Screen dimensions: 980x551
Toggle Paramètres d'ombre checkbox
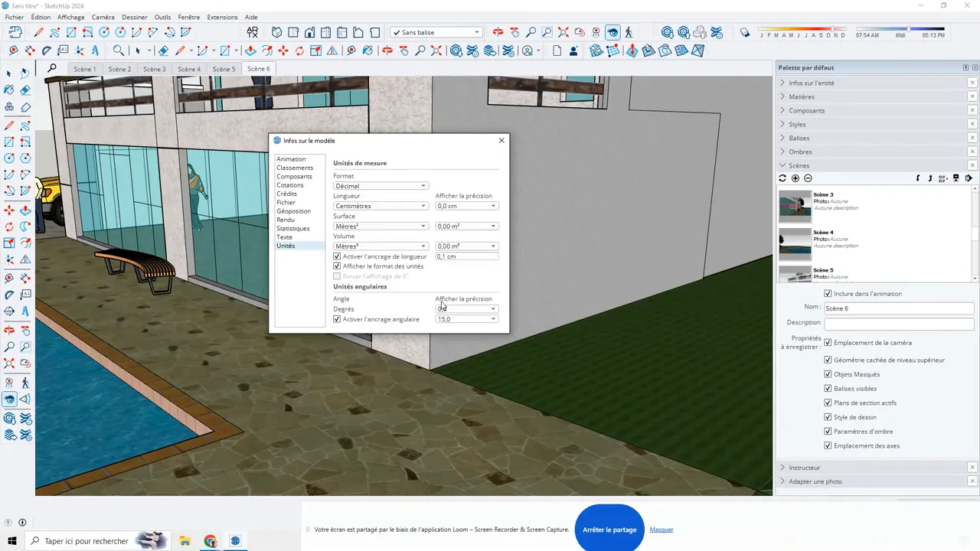(828, 432)
